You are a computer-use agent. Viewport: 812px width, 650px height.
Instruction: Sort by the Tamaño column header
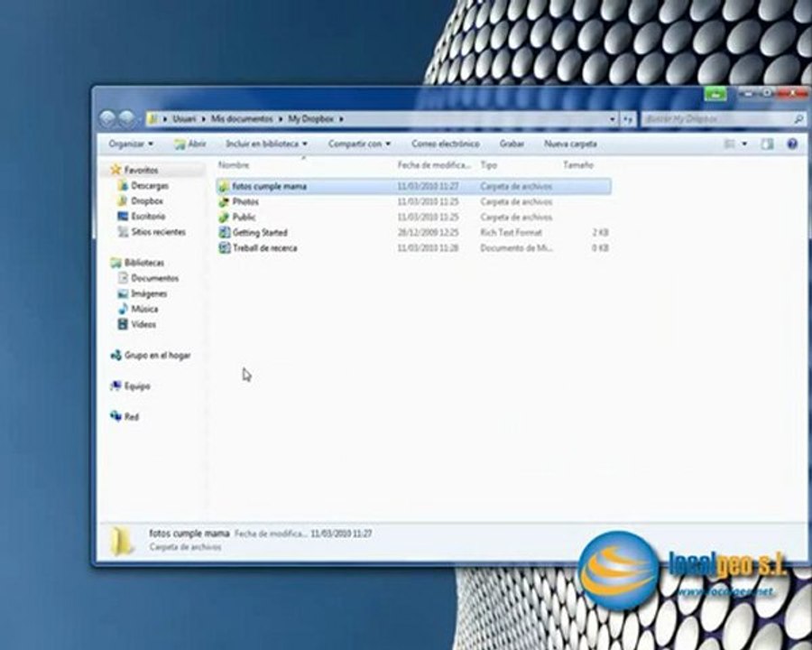(578, 165)
